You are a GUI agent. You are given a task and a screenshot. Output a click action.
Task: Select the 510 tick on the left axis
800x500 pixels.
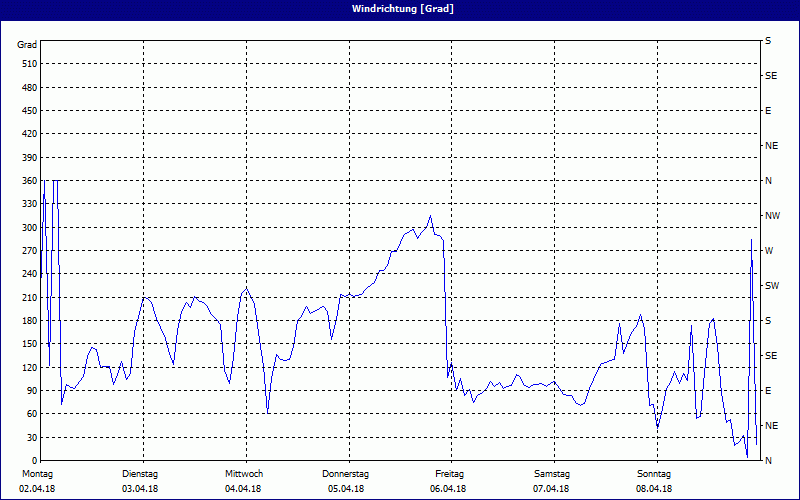tap(28, 64)
